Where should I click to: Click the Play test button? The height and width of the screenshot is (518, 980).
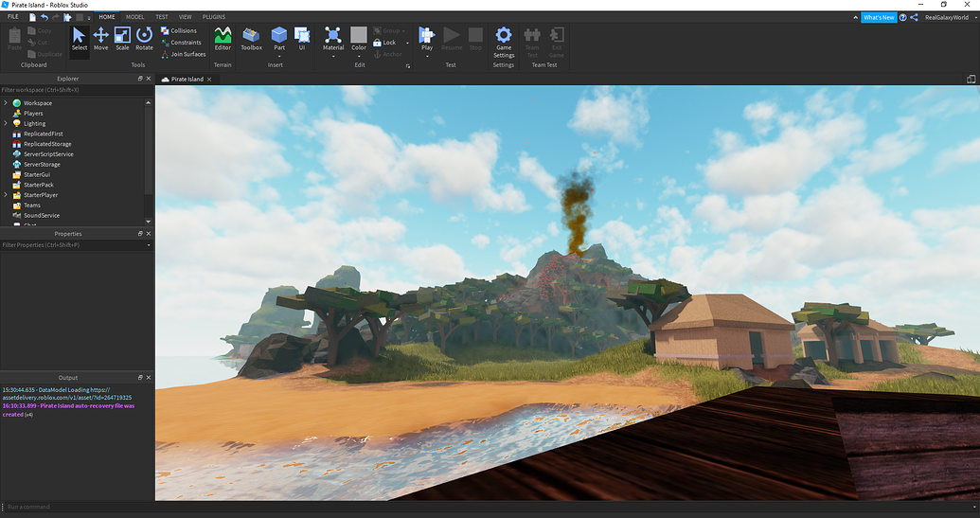click(x=427, y=38)
